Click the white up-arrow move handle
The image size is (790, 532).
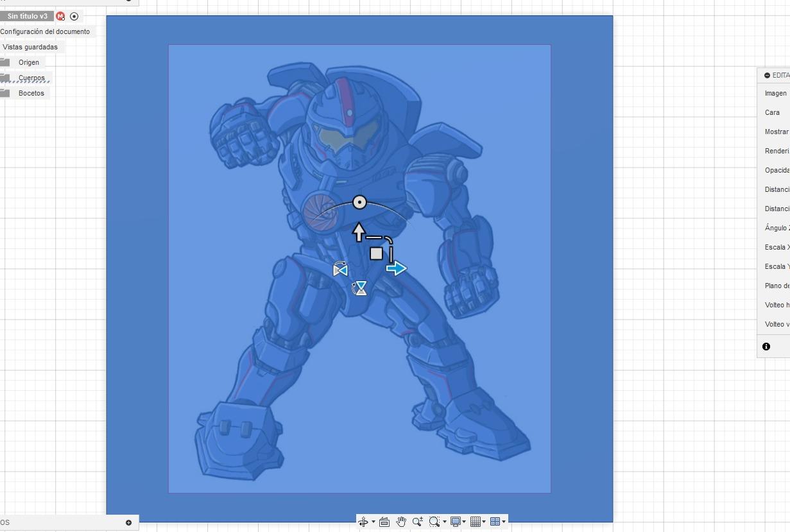coord(359,232)
